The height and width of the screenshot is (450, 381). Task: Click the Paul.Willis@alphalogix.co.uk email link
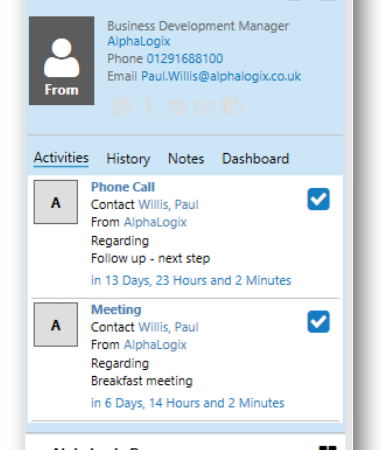pyautogui.click(x=221, y=76)
